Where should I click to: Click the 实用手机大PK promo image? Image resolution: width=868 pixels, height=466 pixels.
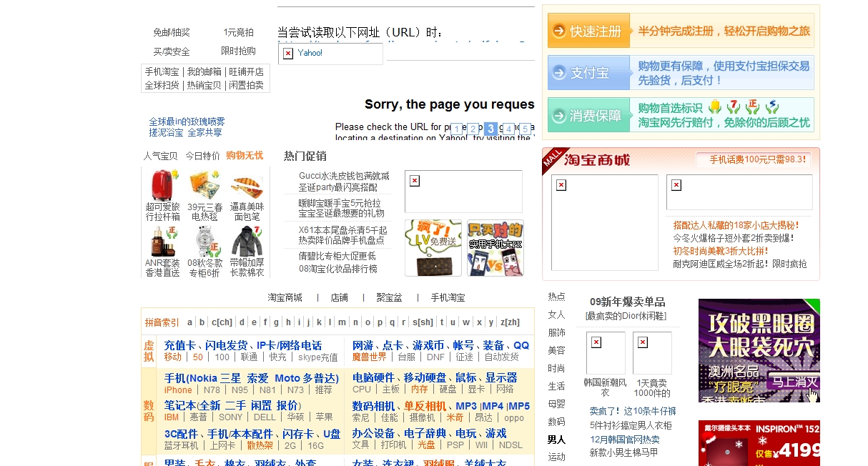pyautogui.click(x=495, y=248)
